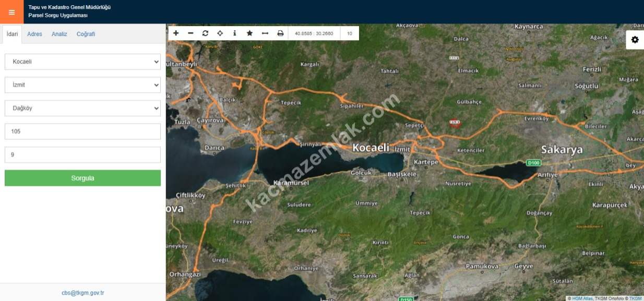Open the İzmit district dropdown
The height and width of the screenshot is (301, 644).
[82, 85]
